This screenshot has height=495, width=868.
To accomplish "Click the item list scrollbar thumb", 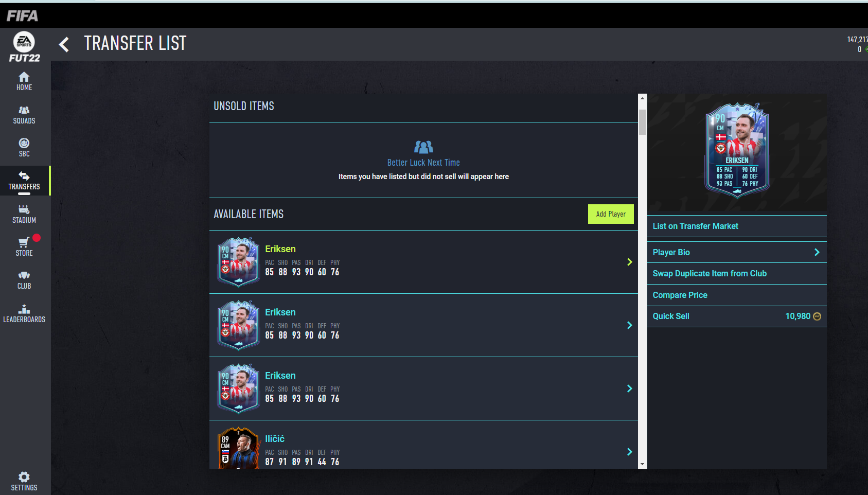I will click(642, 122).
